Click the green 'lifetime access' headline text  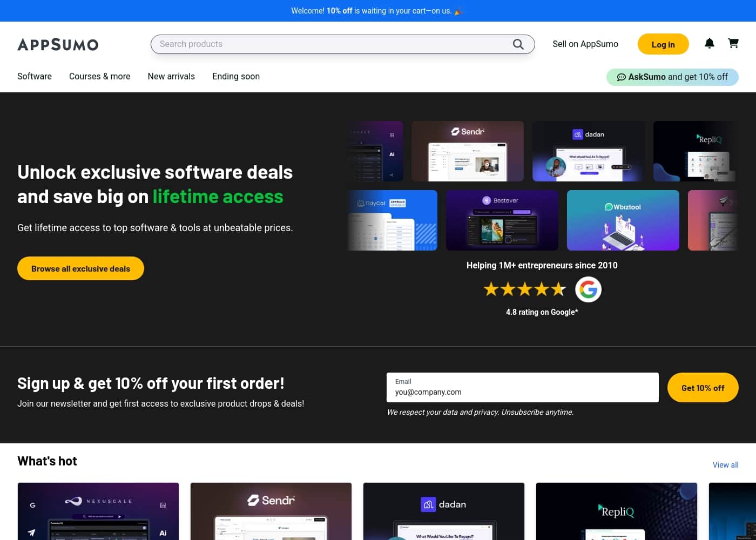pyautogui.click(x=218, y=197)
